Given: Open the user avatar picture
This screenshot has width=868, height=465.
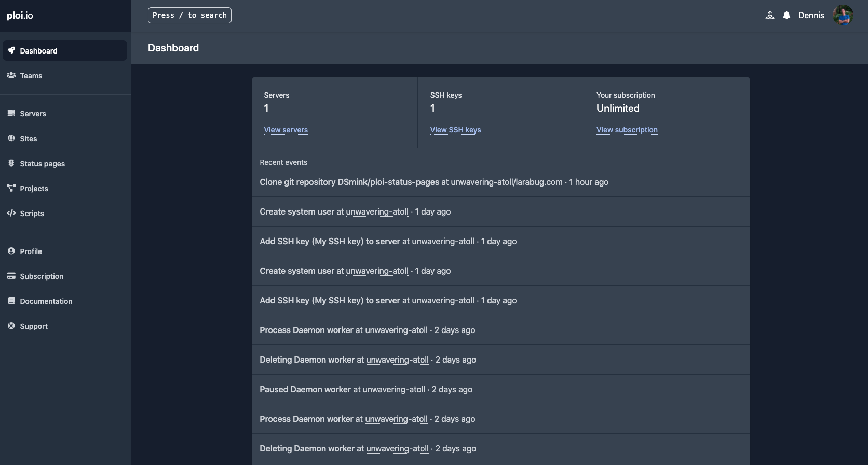Looking at the screenshot, I should pos(843,15).
